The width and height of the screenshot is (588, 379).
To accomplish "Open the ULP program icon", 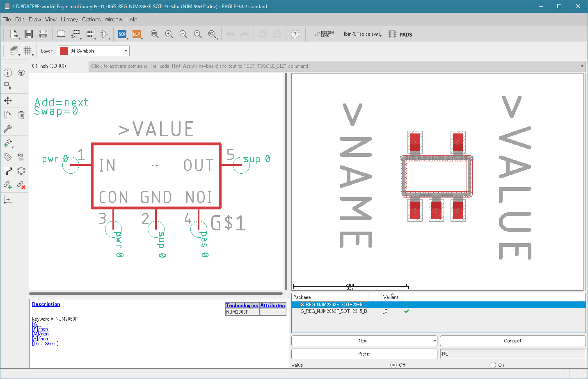I will tap(136, 34).
